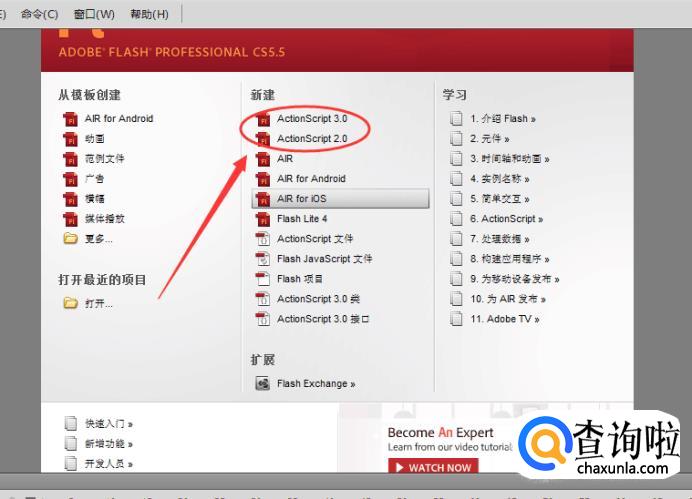The image size is (692, 499).
Task: Choose Flash 项目 entry text
Action: (300, 279)
